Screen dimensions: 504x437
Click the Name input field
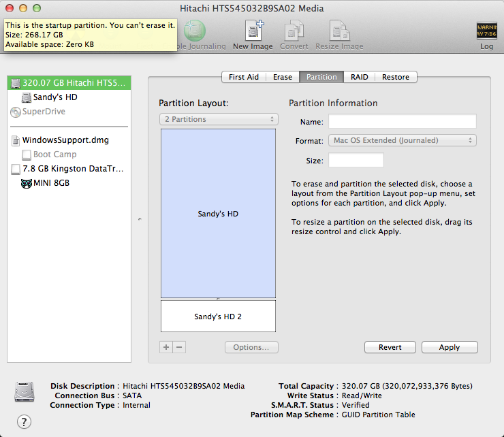tap(403, 121)
